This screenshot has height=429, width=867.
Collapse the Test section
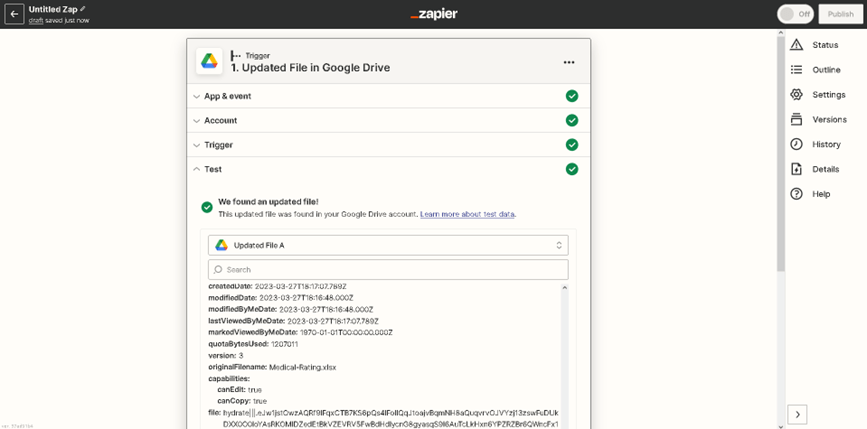coord(388,169)
